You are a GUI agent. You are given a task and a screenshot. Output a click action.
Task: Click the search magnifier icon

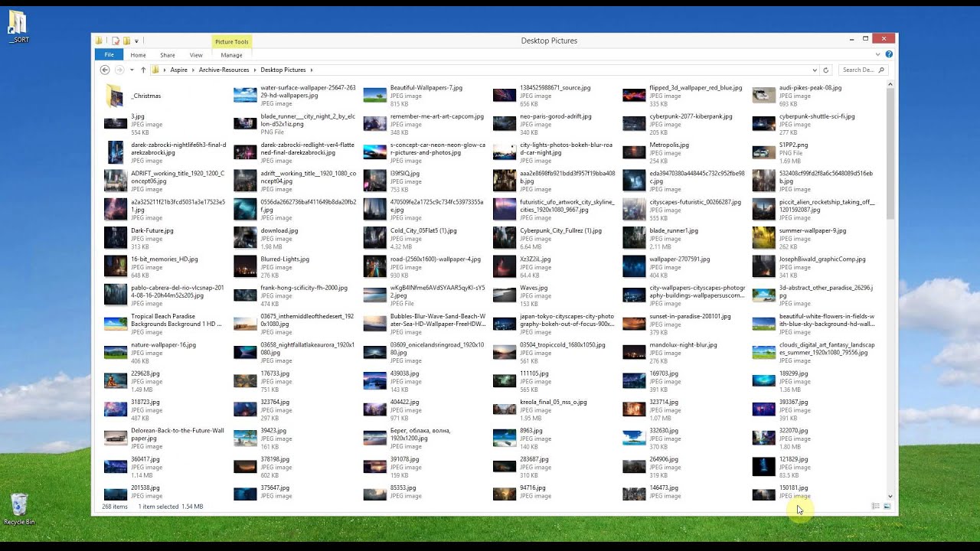[882, 70]
